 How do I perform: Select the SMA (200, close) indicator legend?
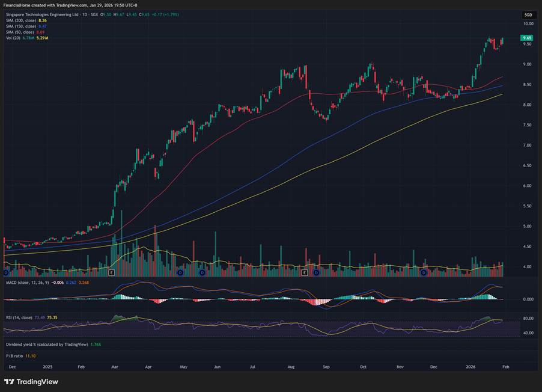pyautogui.click(x=21, y=20)
